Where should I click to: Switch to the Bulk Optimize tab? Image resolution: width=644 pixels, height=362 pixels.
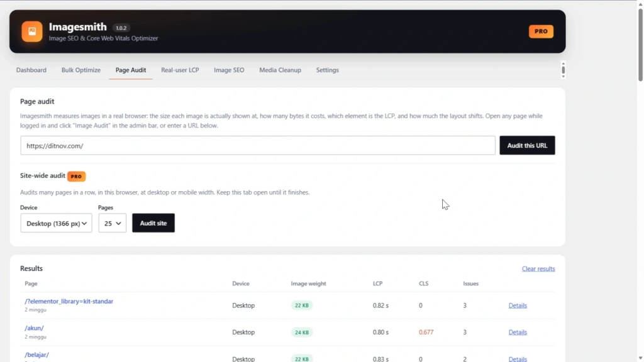(81, 70)
